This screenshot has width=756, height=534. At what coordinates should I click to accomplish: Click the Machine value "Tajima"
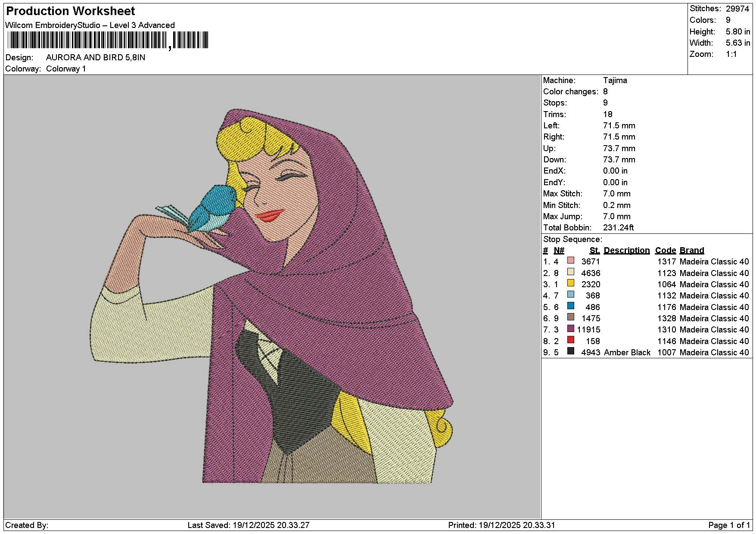pos(615,81)
